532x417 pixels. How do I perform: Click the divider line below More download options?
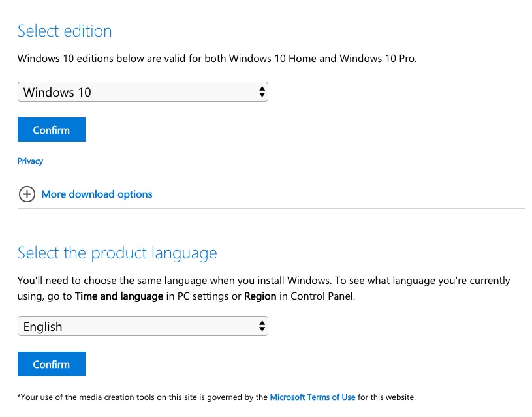coord(272,208)
